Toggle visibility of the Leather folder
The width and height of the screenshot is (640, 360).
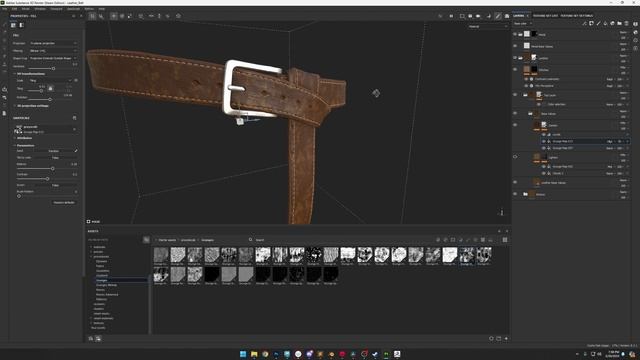click(x=515, y=58)
